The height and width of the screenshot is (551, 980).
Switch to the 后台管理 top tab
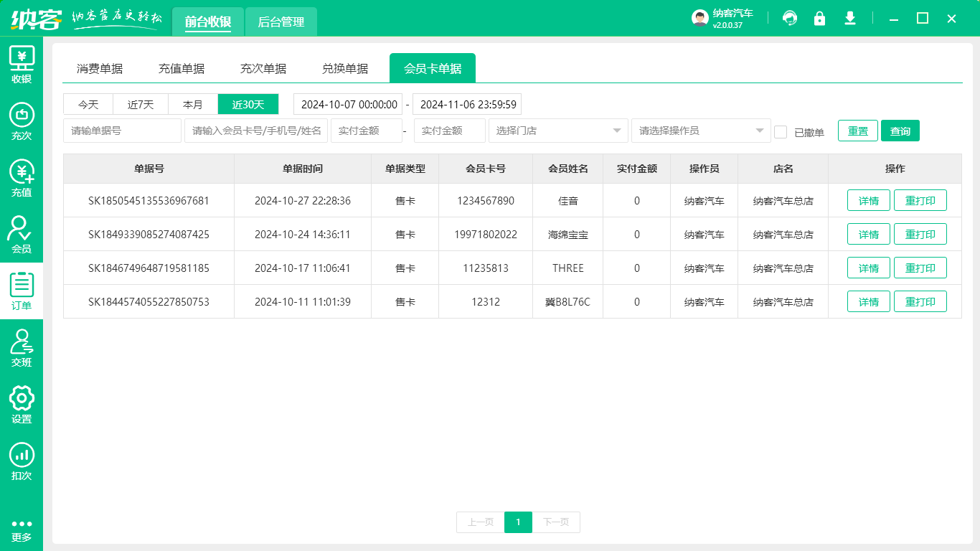(x=281, y=22)
